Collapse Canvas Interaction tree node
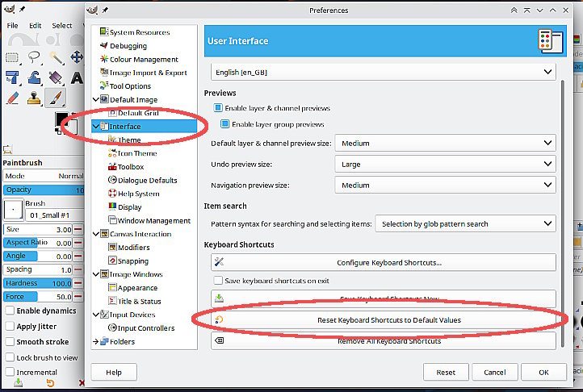This screenshot has width=583, height=392. click(95, 234)
